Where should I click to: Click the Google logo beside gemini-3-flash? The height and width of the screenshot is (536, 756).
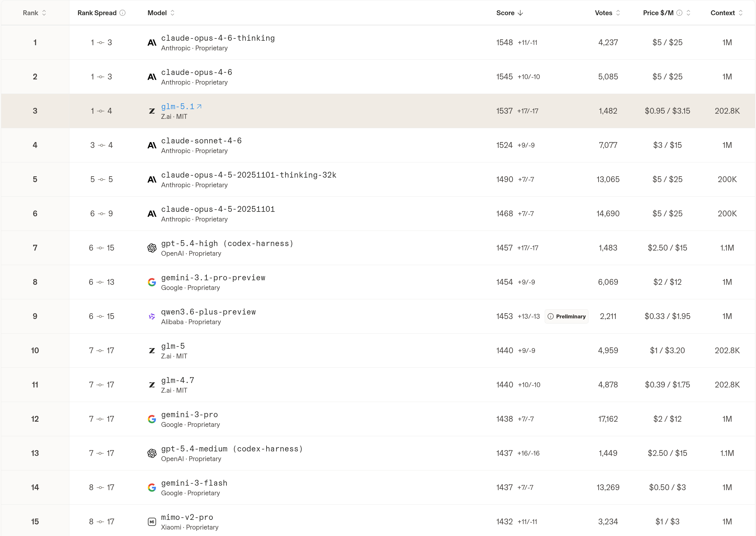tap(152, 488)
